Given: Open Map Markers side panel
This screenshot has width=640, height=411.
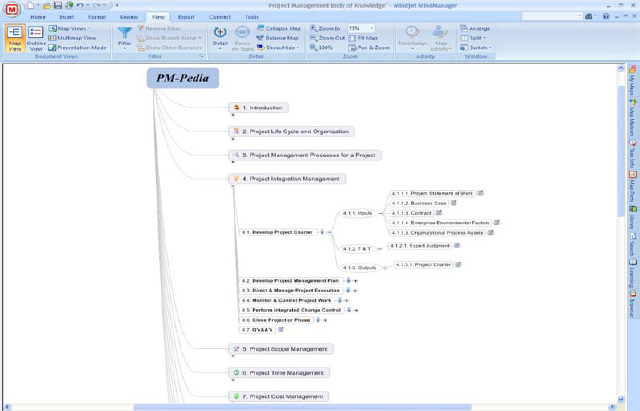Looking at the screenshot, I should [x=632, y=118].
